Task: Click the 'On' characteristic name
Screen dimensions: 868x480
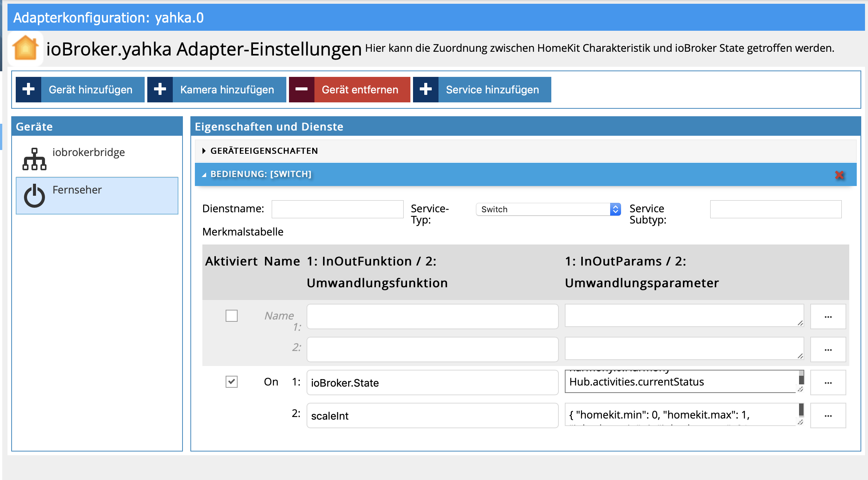Action: tap(271, 382)
